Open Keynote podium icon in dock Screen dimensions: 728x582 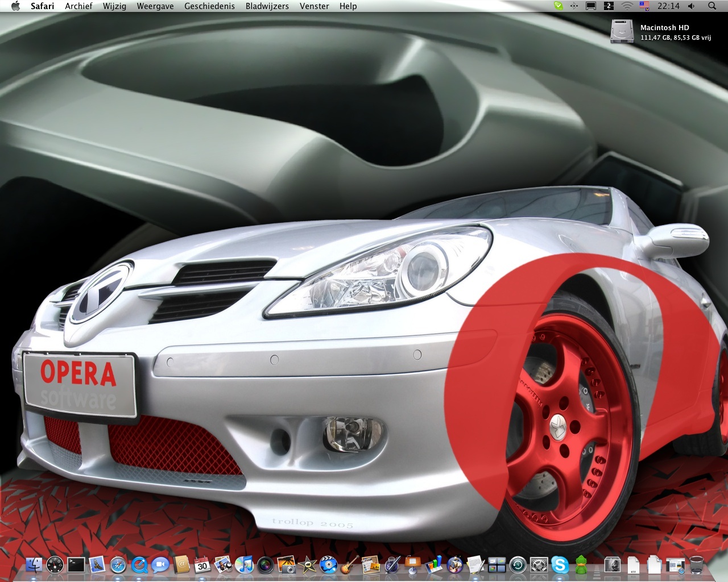[x=413, y=564]
